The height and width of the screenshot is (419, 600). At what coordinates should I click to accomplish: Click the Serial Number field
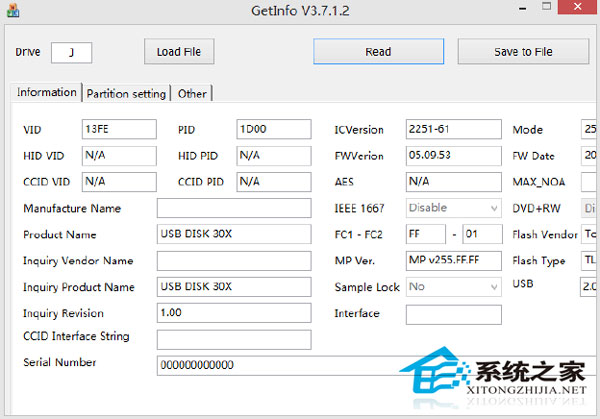pos(378,365)
